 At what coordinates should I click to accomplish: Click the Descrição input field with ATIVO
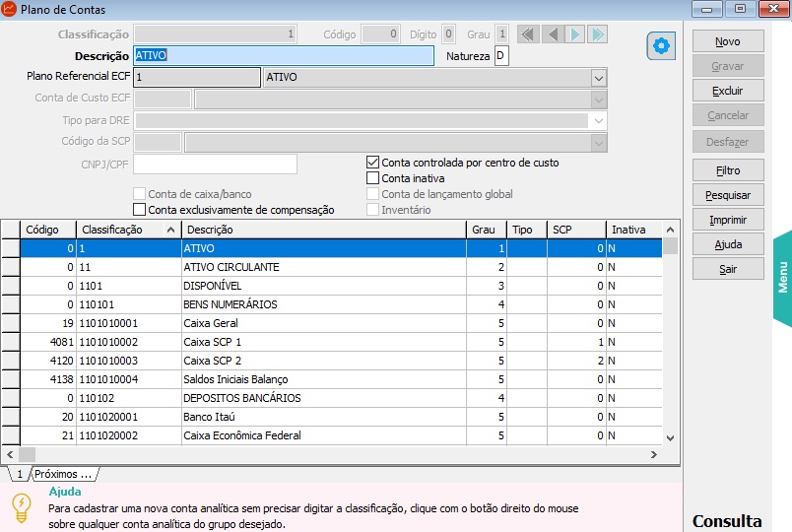(x=284, y=55)
